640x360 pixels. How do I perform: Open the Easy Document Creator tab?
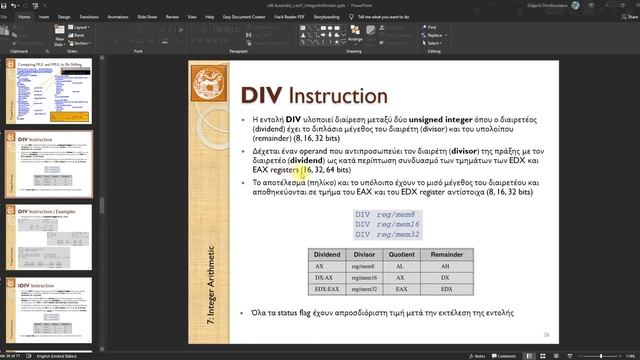(x=244, y=17)
